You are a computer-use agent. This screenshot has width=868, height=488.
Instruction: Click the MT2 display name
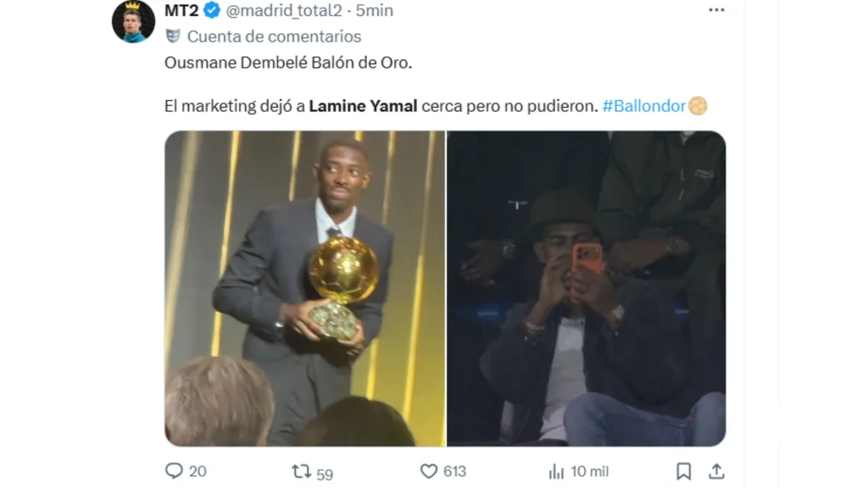click(181, 10)
